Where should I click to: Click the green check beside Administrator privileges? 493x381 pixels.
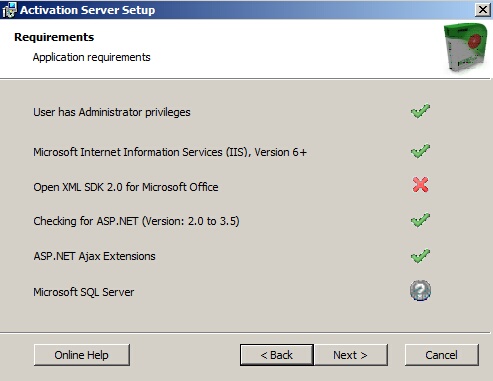pos(420,111)
